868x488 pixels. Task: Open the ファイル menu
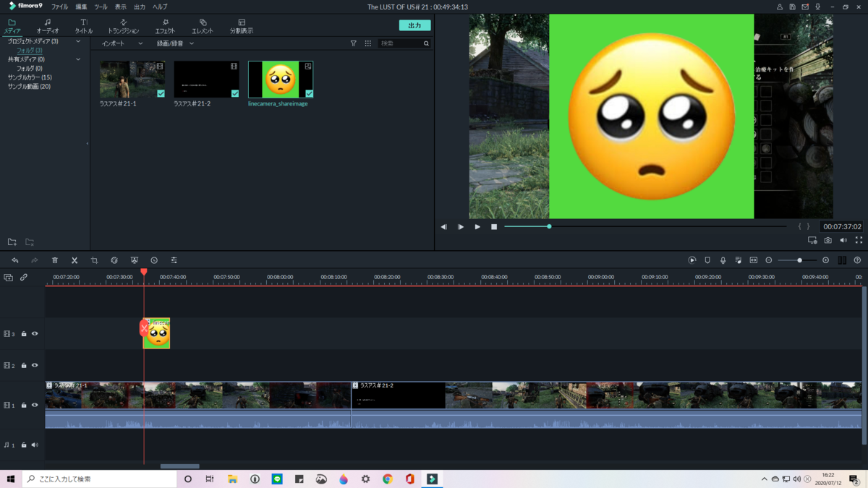tap(59, 7)
